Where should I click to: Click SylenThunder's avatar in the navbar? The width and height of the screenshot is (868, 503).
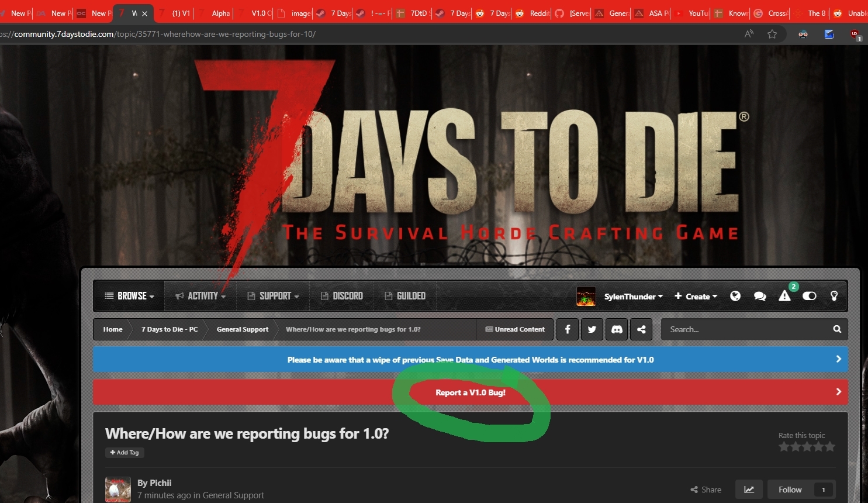(586, 296)
